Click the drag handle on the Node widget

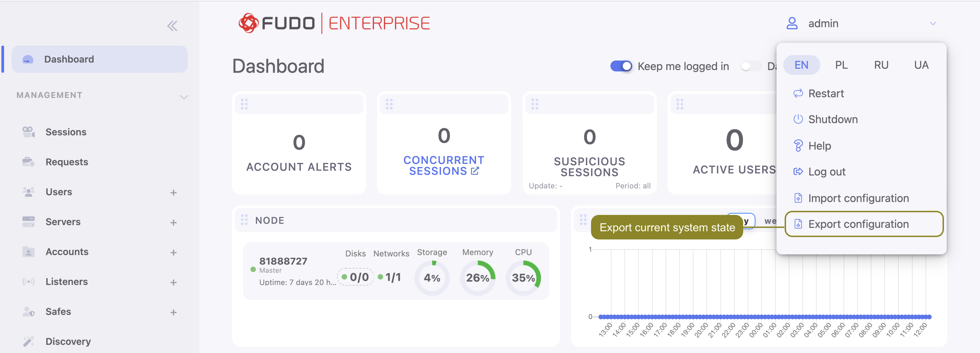(244, 220)
